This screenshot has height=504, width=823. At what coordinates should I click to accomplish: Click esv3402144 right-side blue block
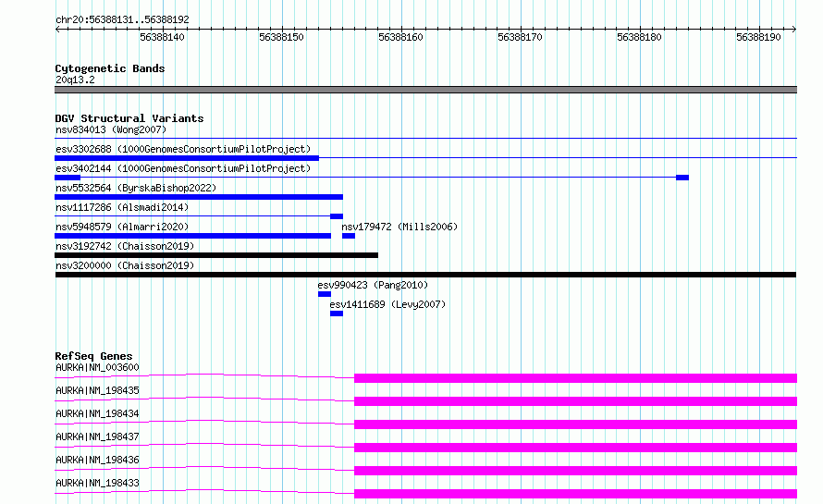(682, 178)
